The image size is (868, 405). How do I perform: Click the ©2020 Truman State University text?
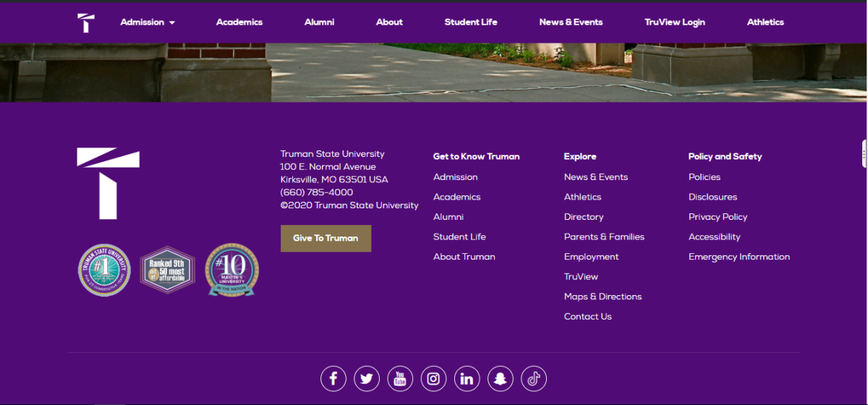(349, 205)
